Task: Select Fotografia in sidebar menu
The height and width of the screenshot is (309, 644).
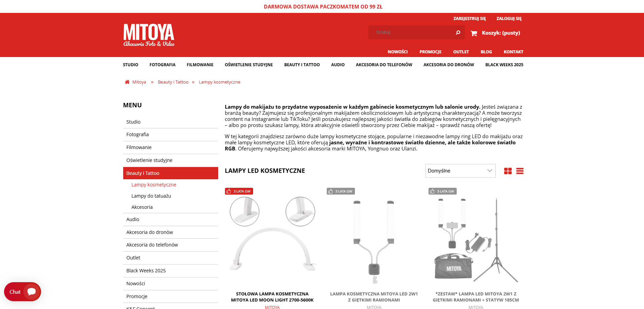Action: 171,135
